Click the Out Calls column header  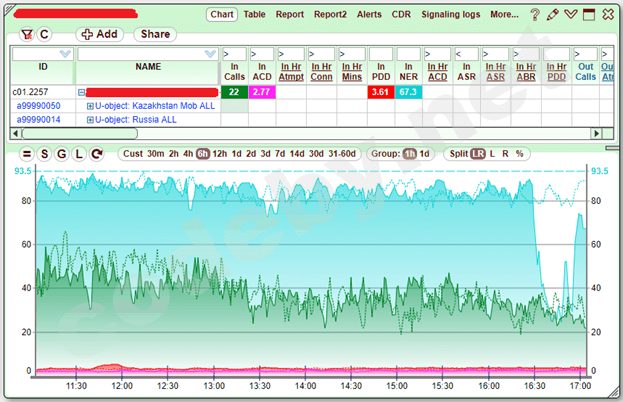(586, 72)
